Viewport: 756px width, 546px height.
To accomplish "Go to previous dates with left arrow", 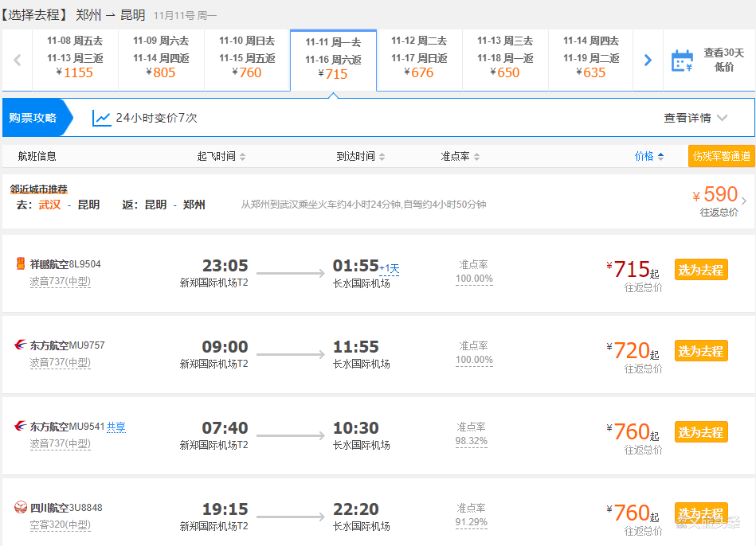I will 18,60.
